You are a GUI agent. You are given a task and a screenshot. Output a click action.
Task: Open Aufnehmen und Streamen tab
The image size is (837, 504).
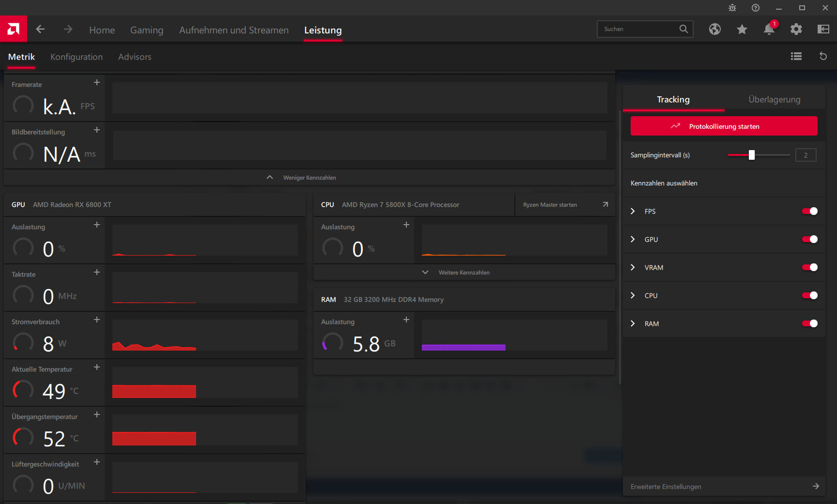coord(234,30)
